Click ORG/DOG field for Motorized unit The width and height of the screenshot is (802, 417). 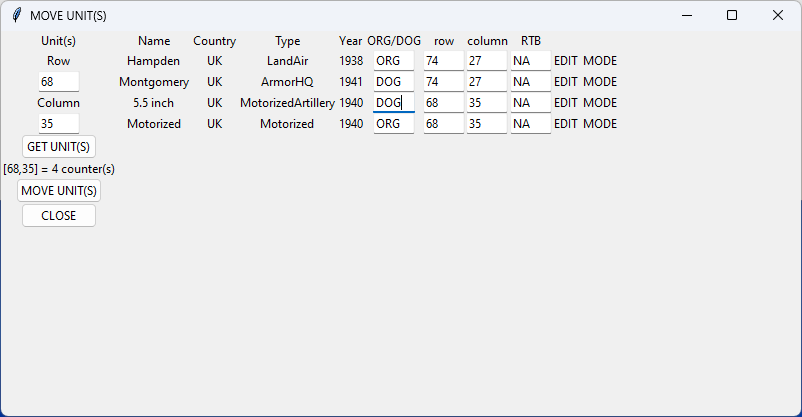(x=393, y=124)
